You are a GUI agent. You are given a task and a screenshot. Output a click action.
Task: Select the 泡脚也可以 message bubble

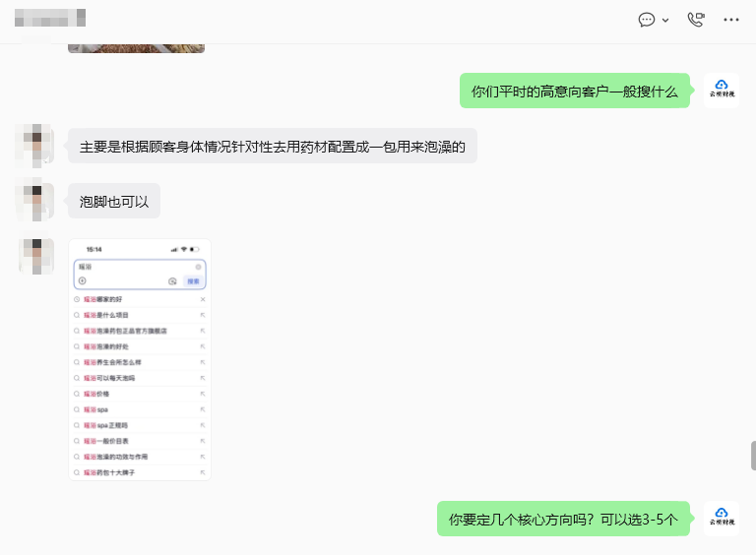114,201
